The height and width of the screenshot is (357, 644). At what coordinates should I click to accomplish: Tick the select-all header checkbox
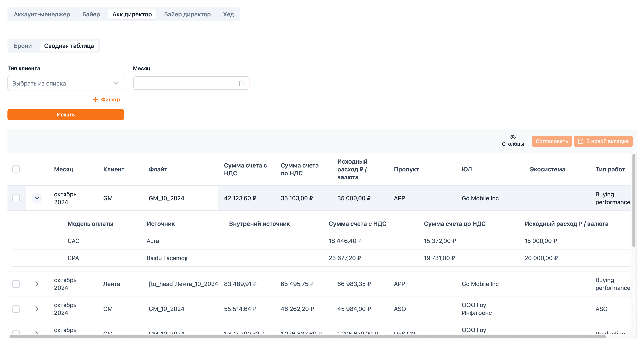(x=16, y=169)
